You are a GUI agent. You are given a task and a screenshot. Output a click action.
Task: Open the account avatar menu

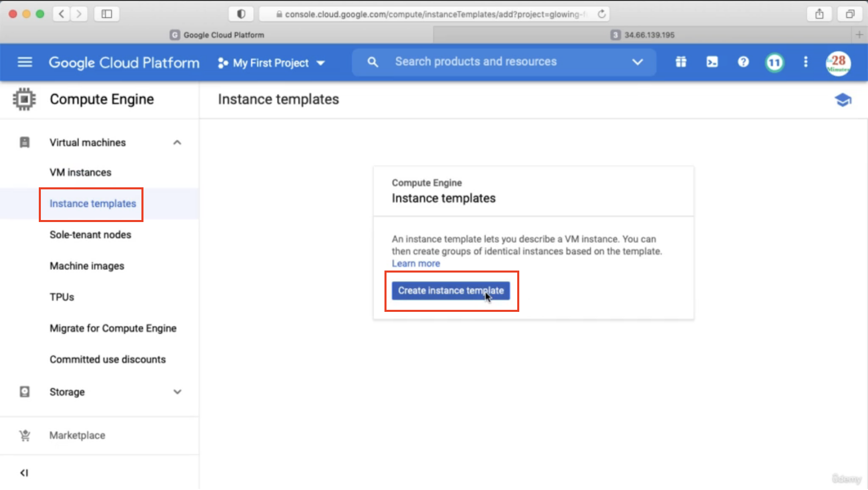[x=838, y=63]
